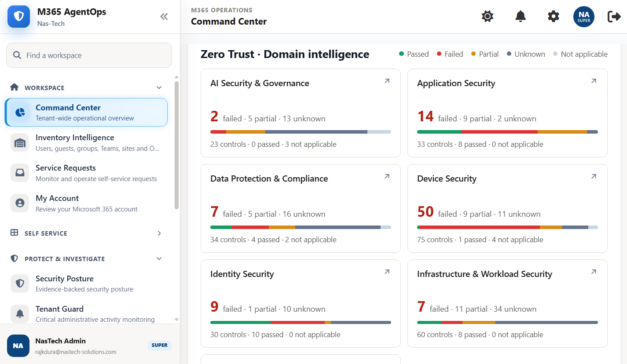Open Service Requests menu item

86,173
